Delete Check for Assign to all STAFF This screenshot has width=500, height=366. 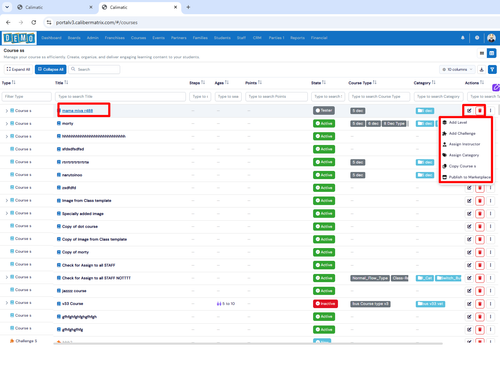point(480,265)
